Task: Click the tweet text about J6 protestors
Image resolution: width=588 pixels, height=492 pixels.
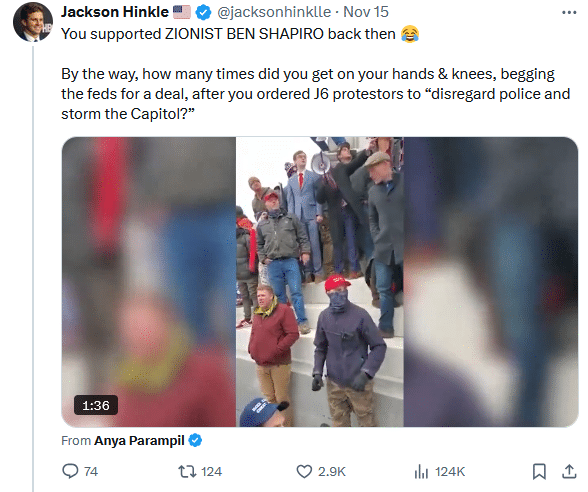Action: [x=315, y=94]
